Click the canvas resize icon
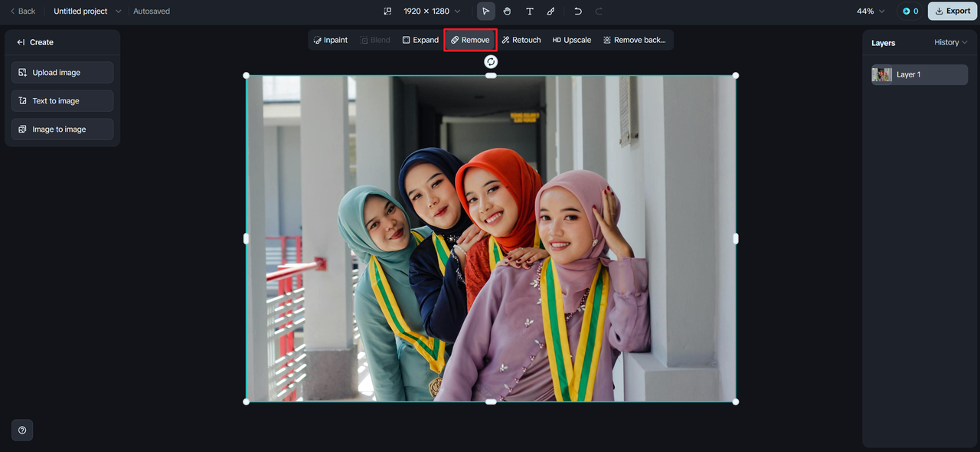Viewport: 980px width, 452px height. 387,11
